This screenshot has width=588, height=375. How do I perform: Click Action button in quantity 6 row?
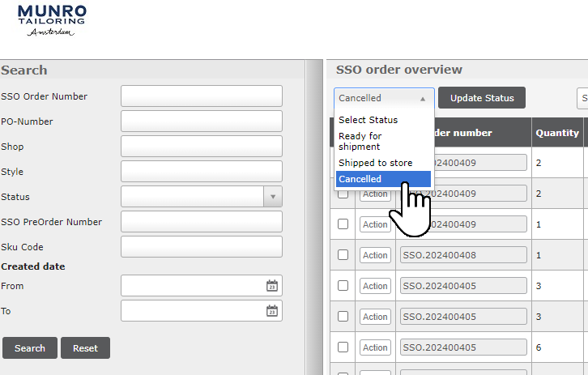(375, 347)
